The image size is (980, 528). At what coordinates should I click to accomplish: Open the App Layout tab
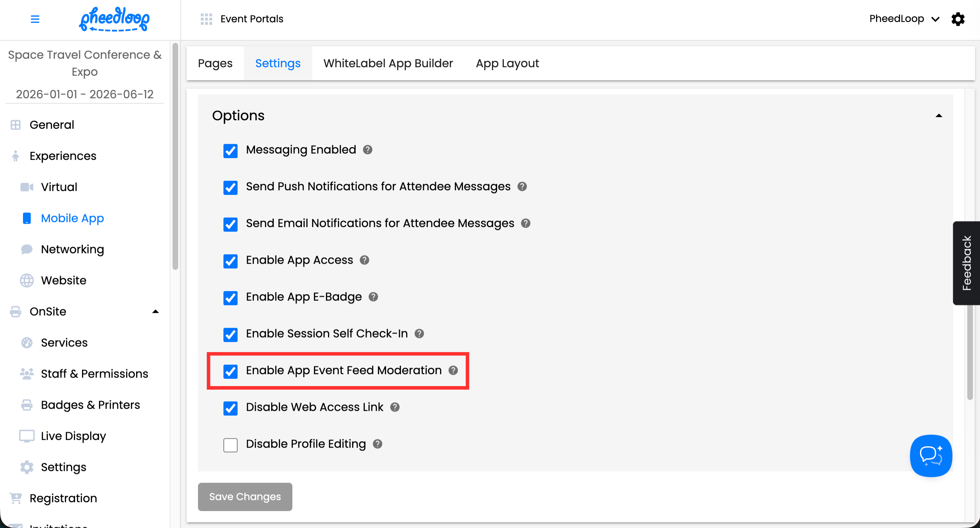click(x=507, y=63)
